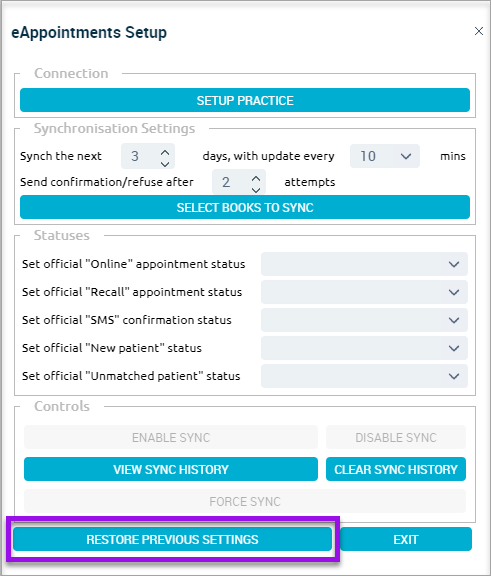Click Select Books to Sync

point(245,207)
